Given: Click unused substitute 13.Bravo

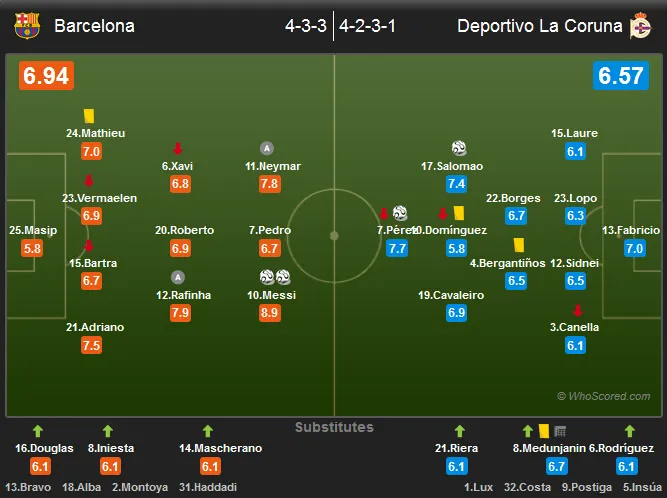Looking at the screenshot, I should [28, 487].
